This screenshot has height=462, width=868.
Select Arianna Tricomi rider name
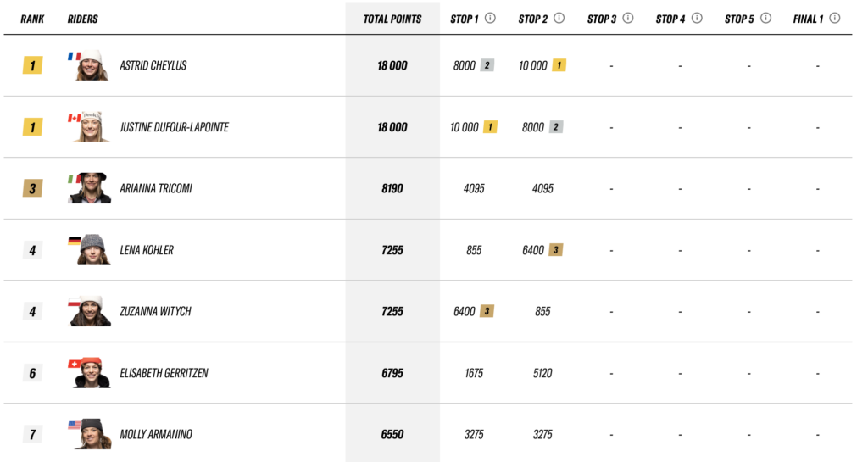click(156, 189)
